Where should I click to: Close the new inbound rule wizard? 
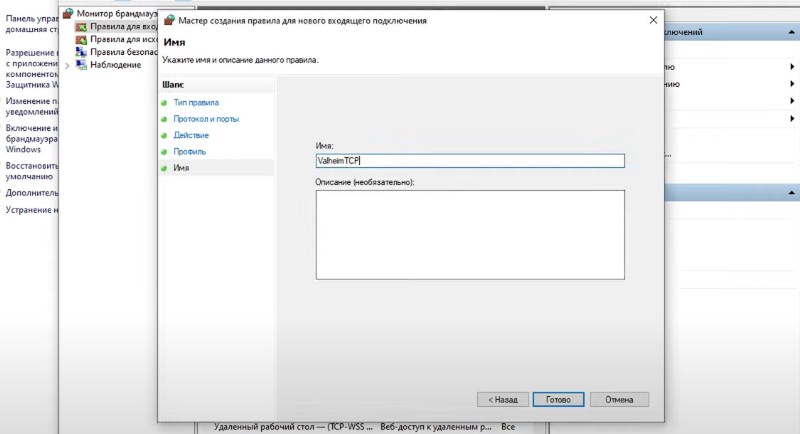[x=653, y=20]
